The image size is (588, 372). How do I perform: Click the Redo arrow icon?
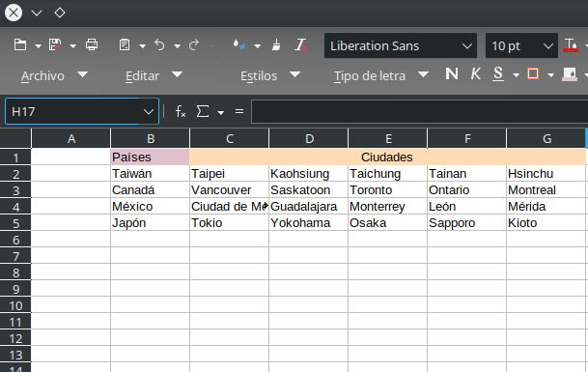pyautogui.click(x=194, y=45)
